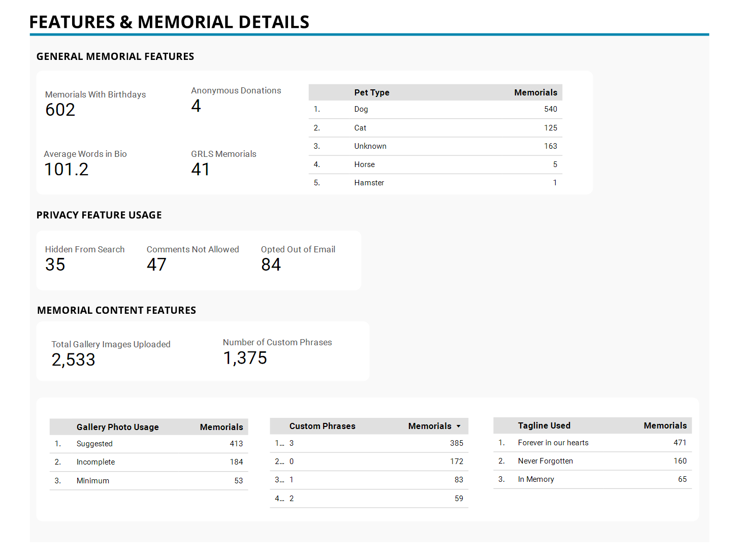
Task: Click the sort arrow beside Custom Phrases Memorials
Action: point(458,426)
